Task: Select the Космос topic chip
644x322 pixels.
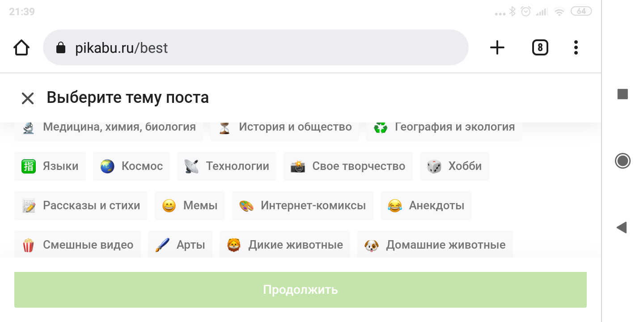Action: coord(131,166)
